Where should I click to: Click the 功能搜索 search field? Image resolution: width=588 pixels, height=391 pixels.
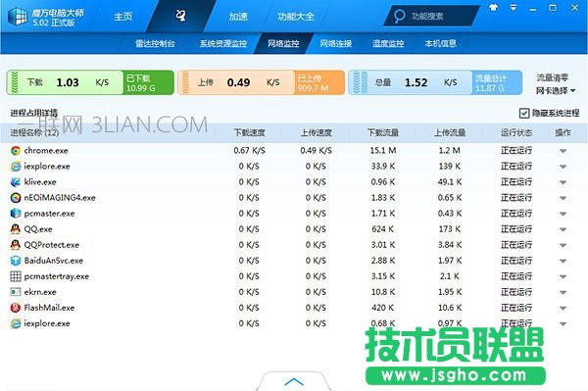coord(431,16)
